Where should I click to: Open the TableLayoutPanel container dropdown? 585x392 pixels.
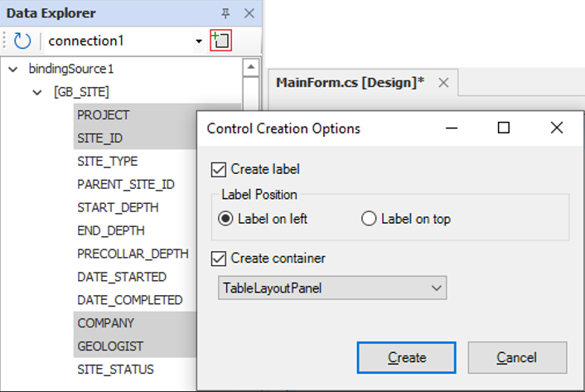[x=437, y=288]
